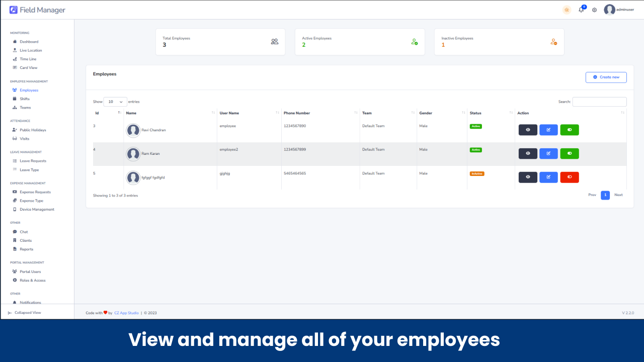Toggle the light theme sun icon
This screenshot has height=362, width=644.
click(567, 10)
